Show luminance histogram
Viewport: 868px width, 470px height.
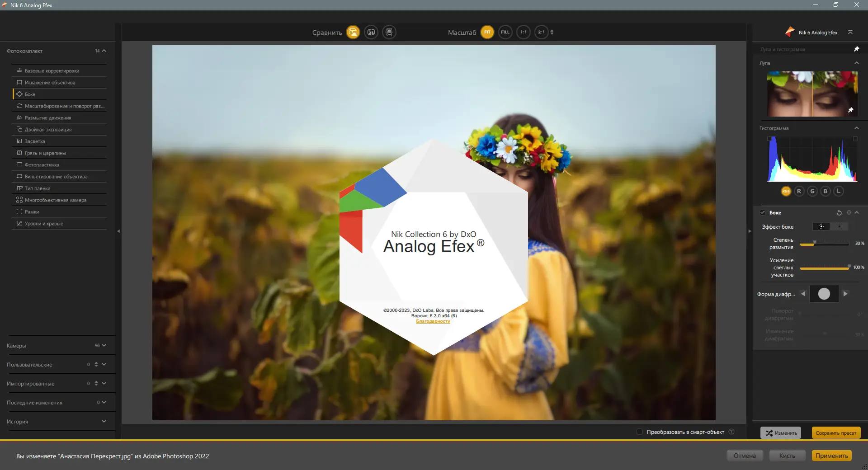839,191
